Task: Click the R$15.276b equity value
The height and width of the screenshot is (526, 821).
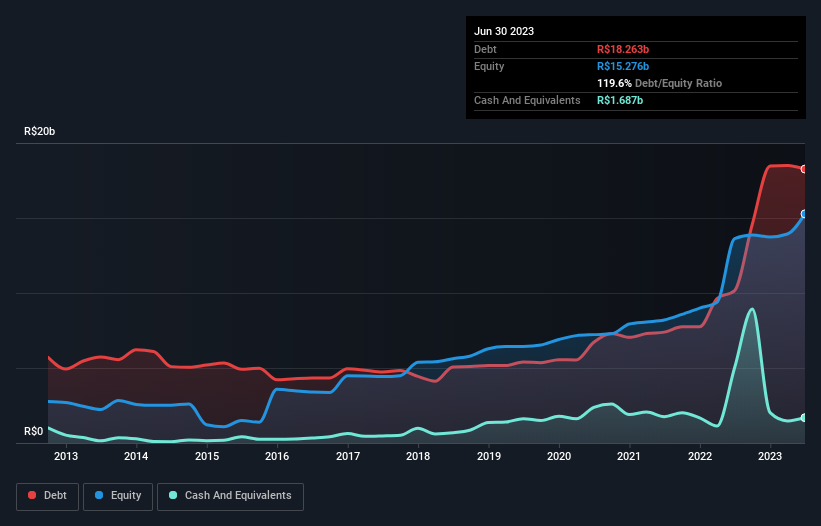Action: coord(623,66)
